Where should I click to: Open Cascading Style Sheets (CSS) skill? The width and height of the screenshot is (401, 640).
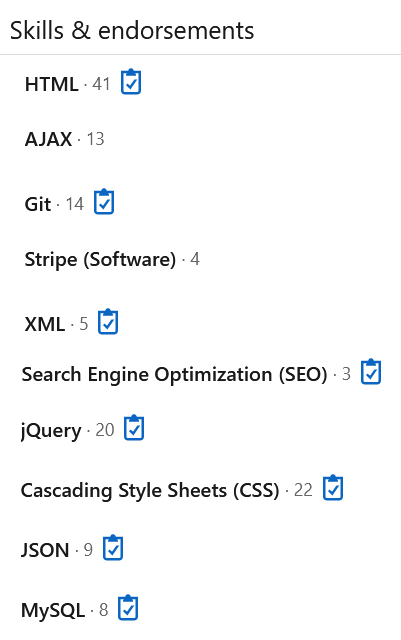[x=150, y=490]
